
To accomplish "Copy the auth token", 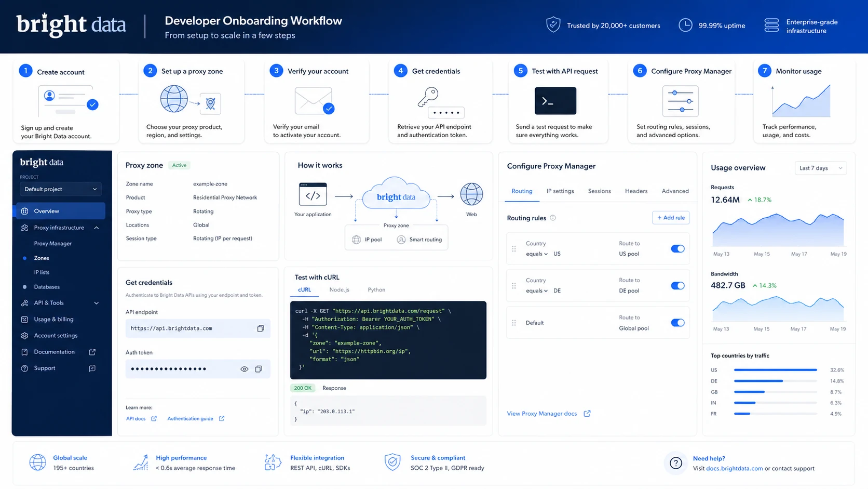I will coord(259,369).
